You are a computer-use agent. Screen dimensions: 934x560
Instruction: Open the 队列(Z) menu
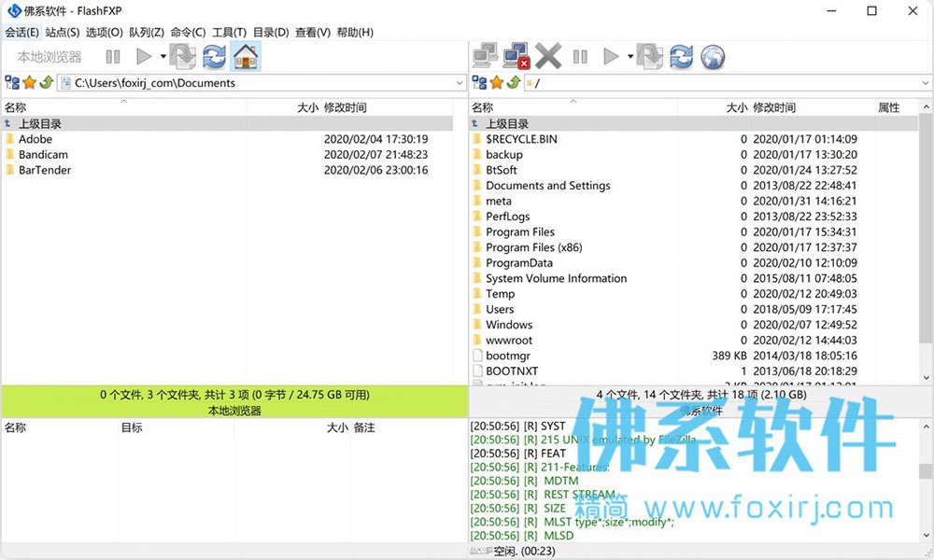pos(147,32)
